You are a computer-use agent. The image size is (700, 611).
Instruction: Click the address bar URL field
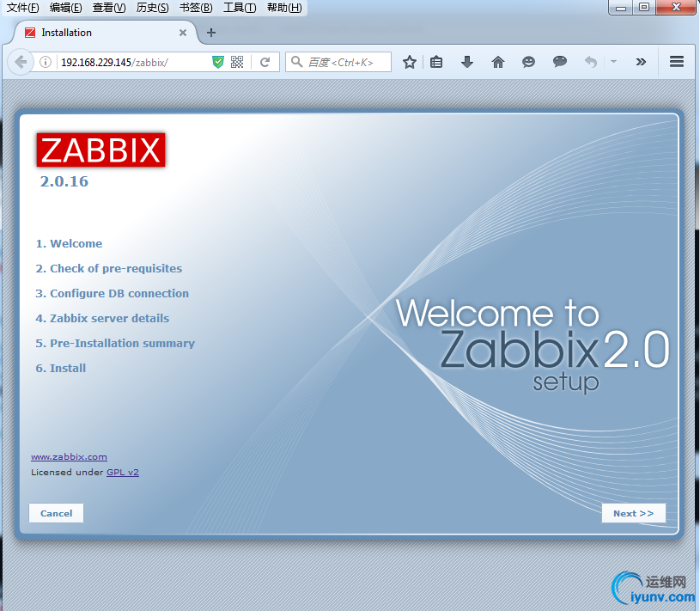tap(134, 62)
